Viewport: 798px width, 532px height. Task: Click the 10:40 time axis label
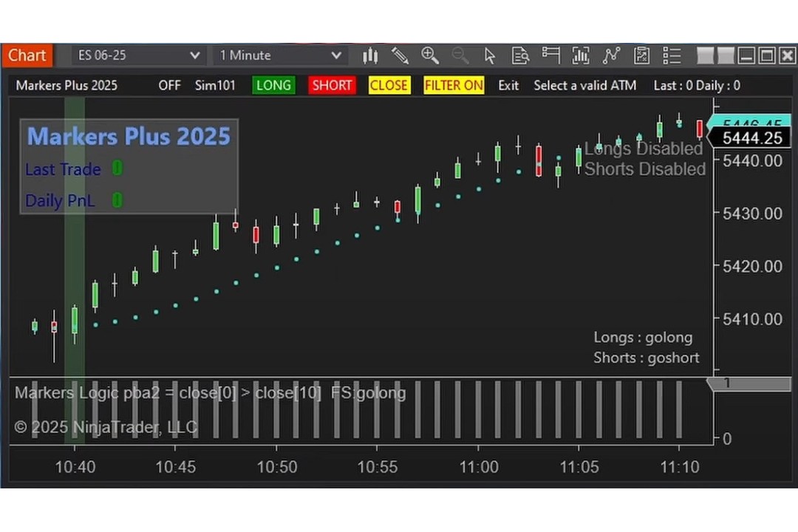coord(75,467)
